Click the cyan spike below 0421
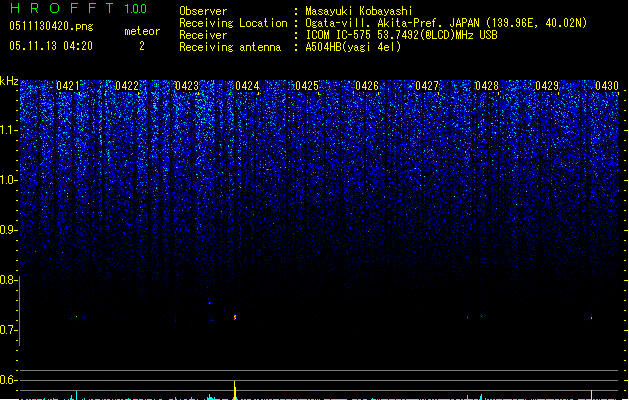629x400 pixels. tap(76, 394)
